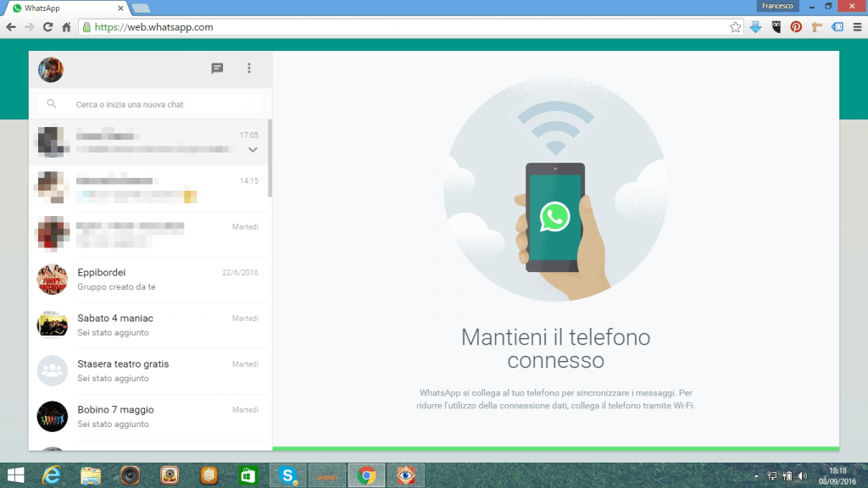
Task: Click your profile picture avatar
Action: 50,69
